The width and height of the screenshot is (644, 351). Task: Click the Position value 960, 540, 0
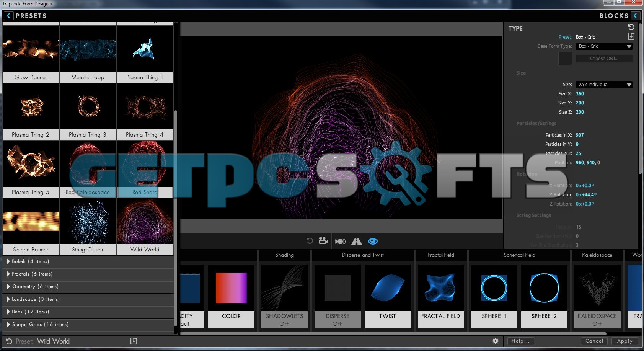click(x=588, y=163)
